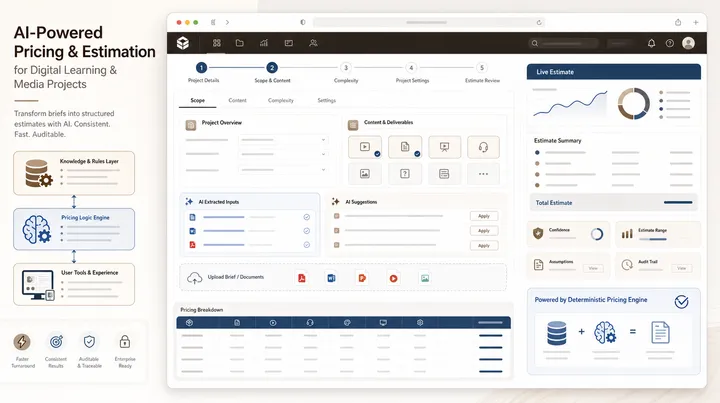Click the Confidence progress ring
720x403 pixels.
(596, 234)
